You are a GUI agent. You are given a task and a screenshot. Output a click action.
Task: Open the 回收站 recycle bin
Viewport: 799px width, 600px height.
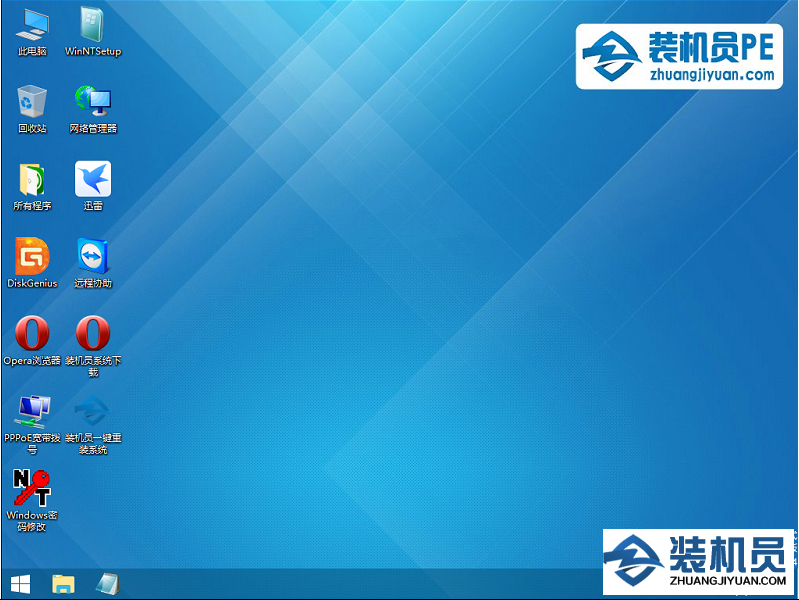(32, 102)
